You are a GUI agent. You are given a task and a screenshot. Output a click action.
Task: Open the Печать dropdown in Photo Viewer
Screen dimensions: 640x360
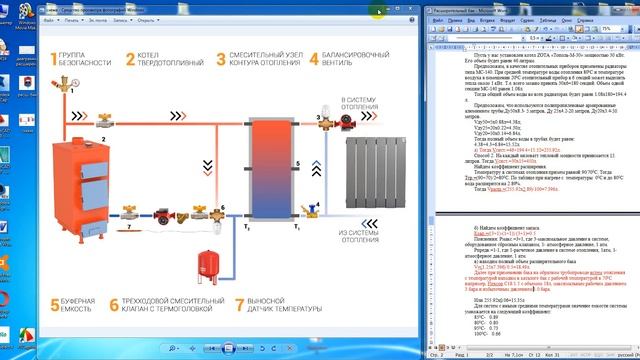click(73, 20)
